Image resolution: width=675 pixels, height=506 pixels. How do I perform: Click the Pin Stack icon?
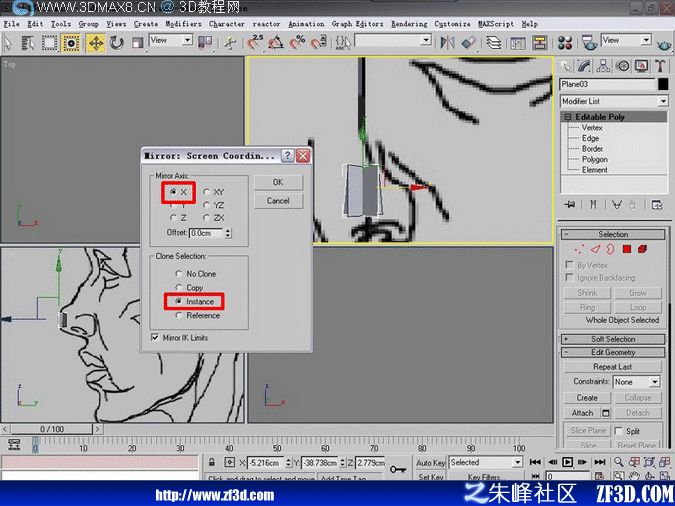[570, 205]
